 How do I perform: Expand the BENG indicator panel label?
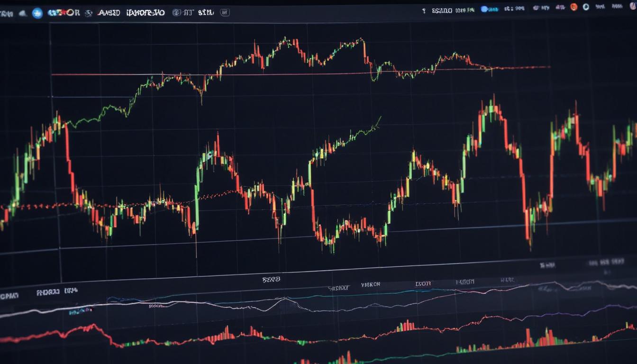[x=270, y=279]
